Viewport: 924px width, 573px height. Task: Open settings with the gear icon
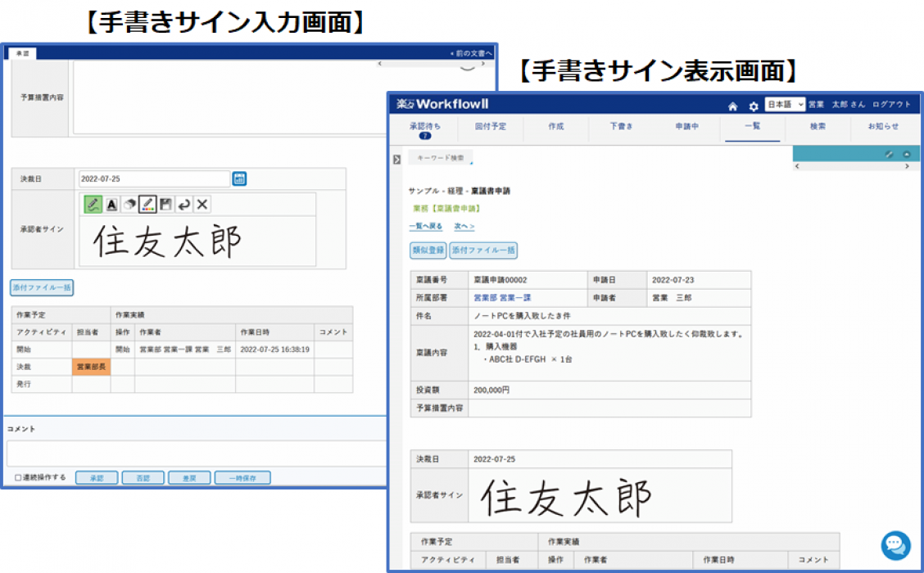pyautogui.click(x=753, y=106)
